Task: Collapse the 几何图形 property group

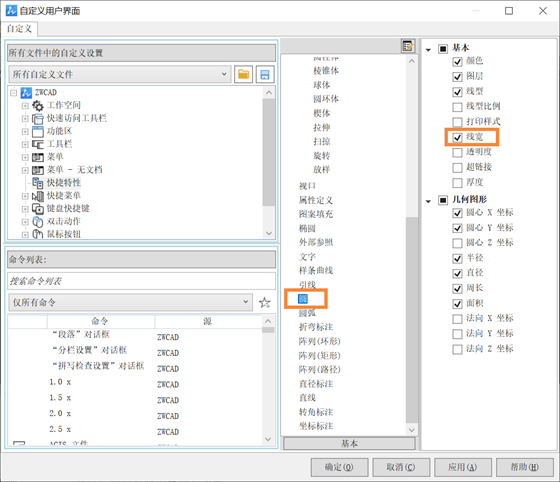Action: (428, 201)
